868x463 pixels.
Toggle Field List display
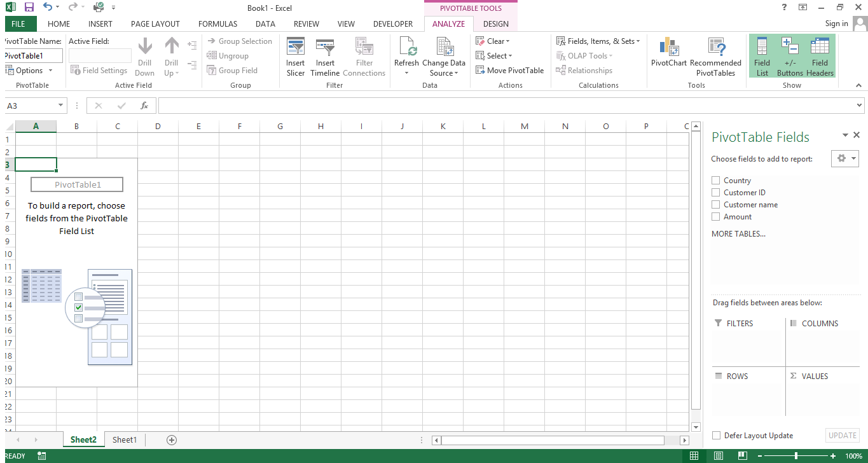point(762,57)
